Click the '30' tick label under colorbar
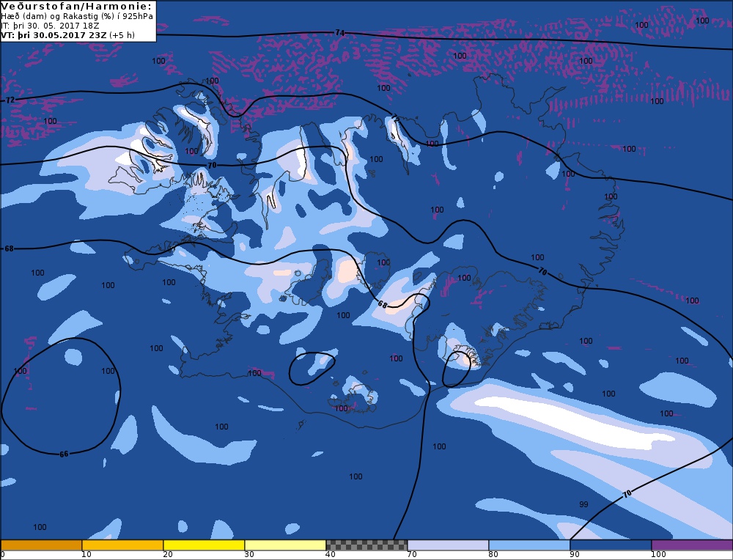 click(x=249, y=554)
